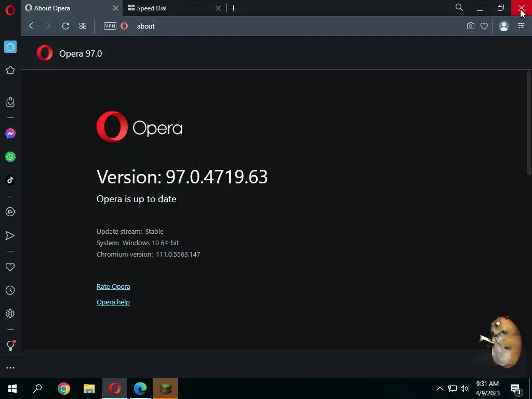Open sidebar setup three-dots menu
Screen dimensions: 532x399
(10, 368)
